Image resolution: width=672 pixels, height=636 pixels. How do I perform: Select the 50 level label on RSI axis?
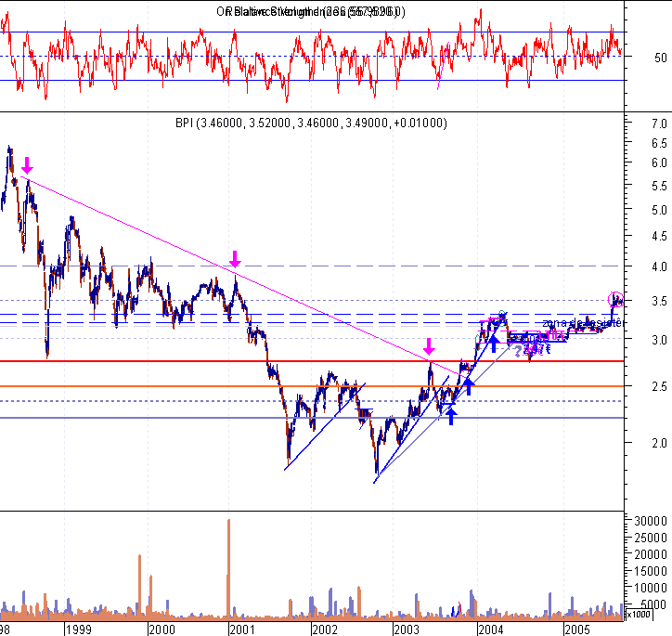pos(661,58)
